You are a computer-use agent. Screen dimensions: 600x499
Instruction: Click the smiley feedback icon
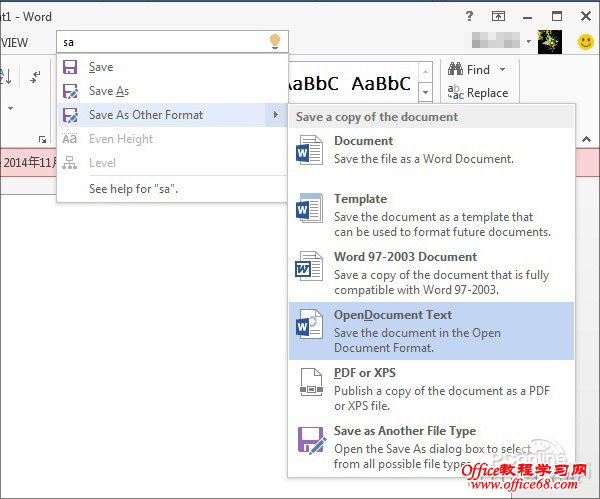(x=585, y=42)
